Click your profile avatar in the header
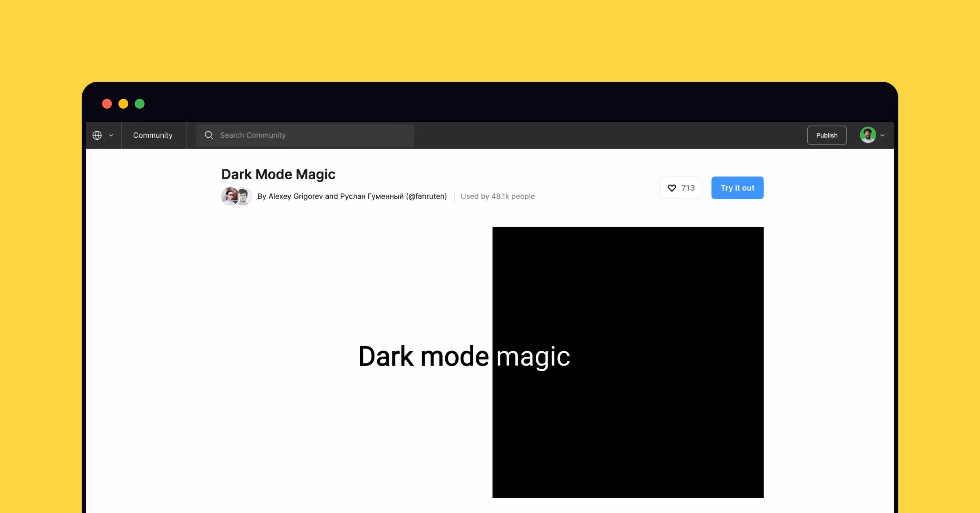980x513 pixels. point(868,135)
